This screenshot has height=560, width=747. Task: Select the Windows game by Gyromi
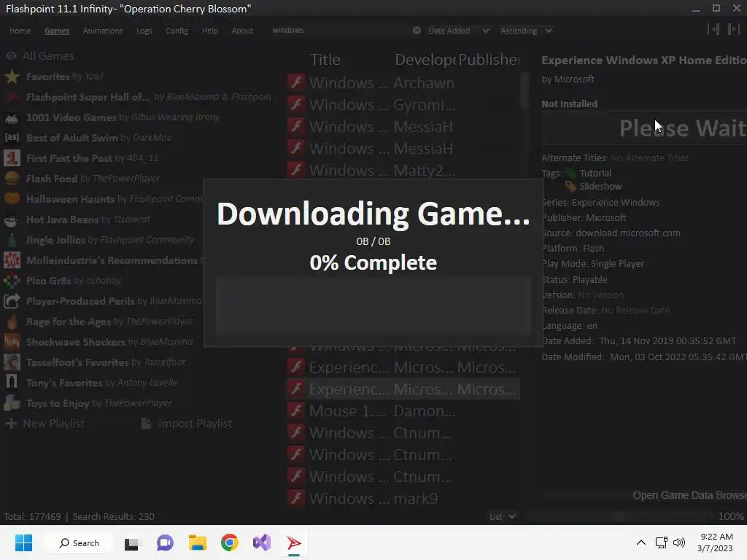tap(403, 105)
